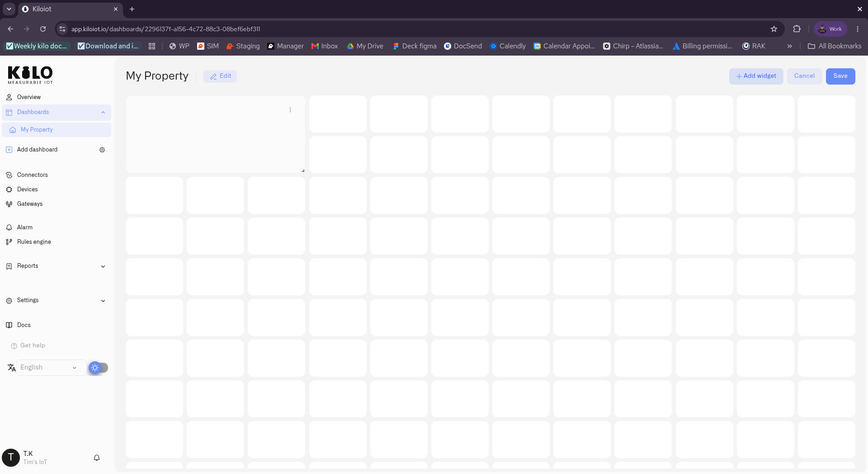Click the language translate icon
Screen dimensions: 868x474
pyautogui.click(x=11, y=368)
